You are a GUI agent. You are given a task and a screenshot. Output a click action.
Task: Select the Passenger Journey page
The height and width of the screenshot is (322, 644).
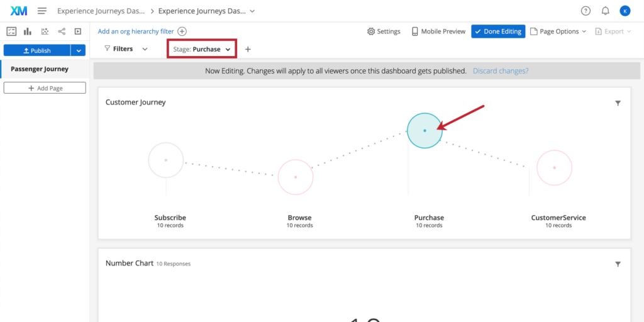coord(40,69)
